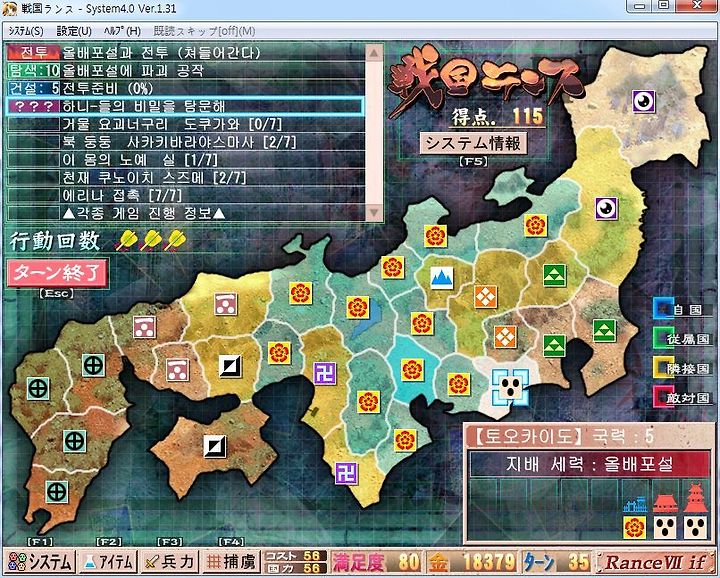Click the action list scroll-up arrow
720x578 pixels.
pos(374,53)
